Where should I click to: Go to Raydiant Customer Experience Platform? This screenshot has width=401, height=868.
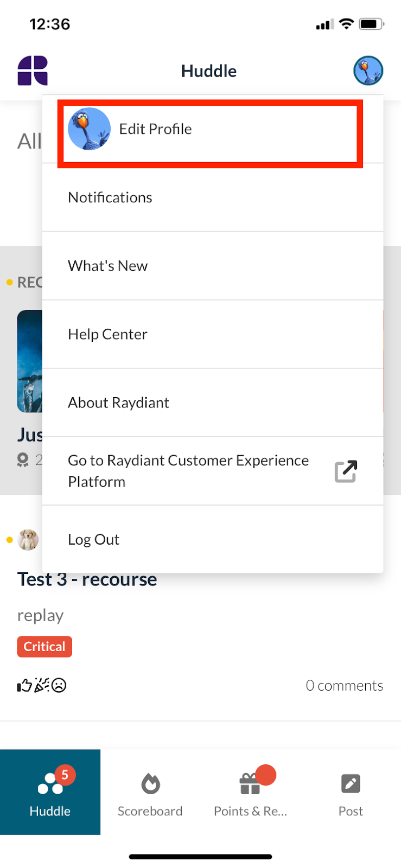pyautogui.click(x=213, y=471)
